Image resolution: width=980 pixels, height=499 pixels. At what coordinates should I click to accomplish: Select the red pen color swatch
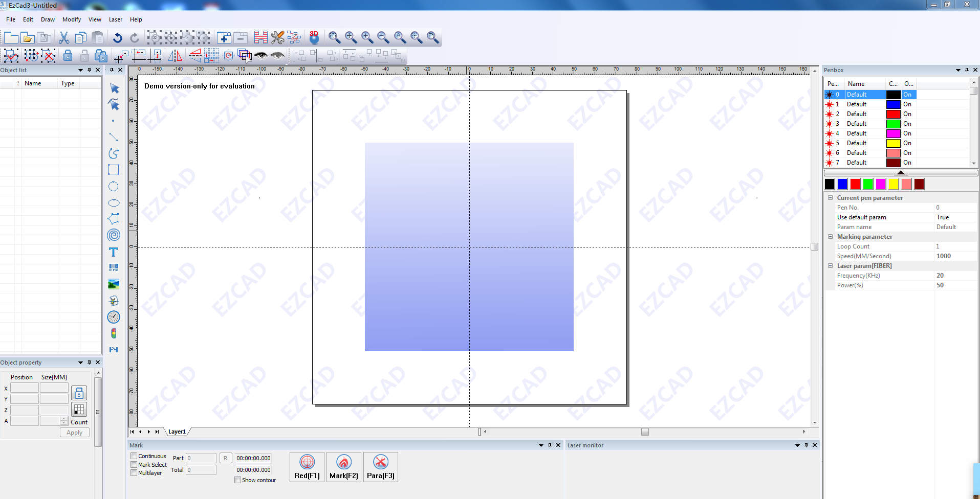click(x=855, y=184)
